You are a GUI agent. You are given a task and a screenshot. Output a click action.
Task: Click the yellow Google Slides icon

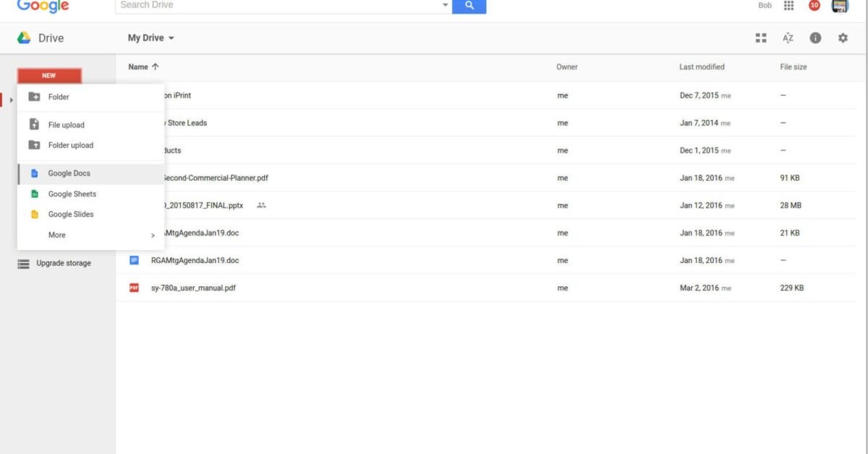pos(34,214)
